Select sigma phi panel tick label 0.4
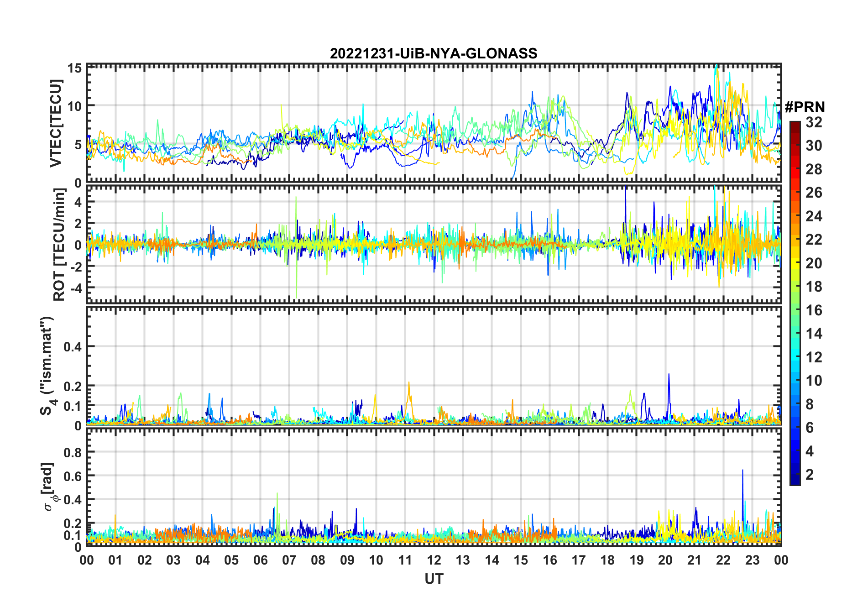The height and width of the screenshot is (607, 868). (73, 500)
